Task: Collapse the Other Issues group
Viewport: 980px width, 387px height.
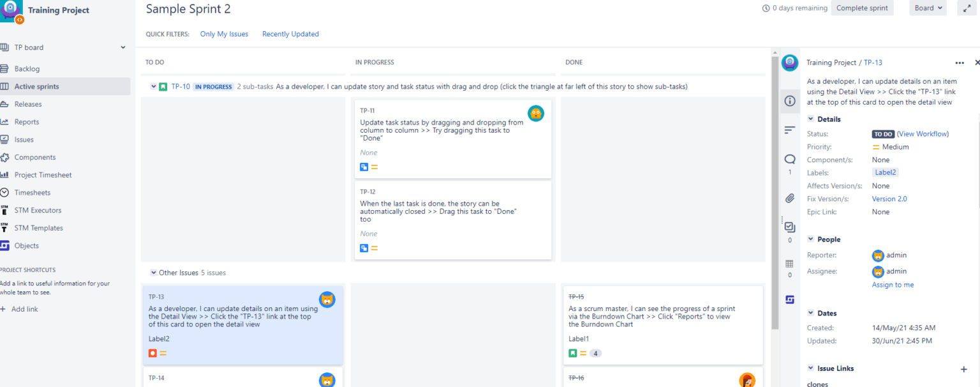Action: [153, 273]
